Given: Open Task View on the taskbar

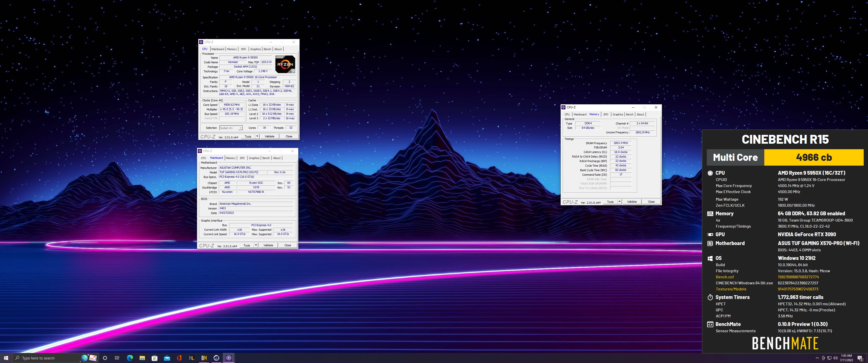Looking at the screenshot, I should tap(117, 358).
